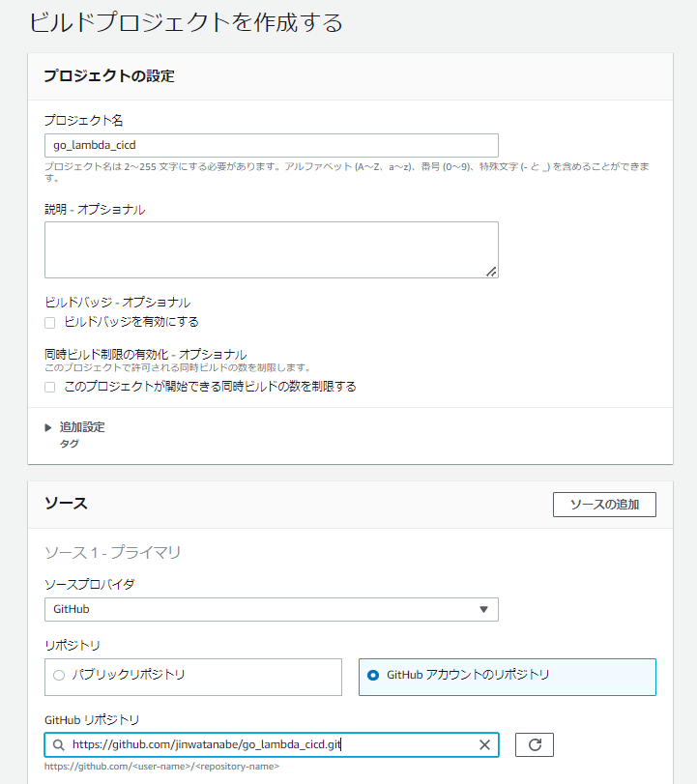697x784 pixels.
Task: Open the source provider dropdown showing GitHub
Action: tap(271, 609)
